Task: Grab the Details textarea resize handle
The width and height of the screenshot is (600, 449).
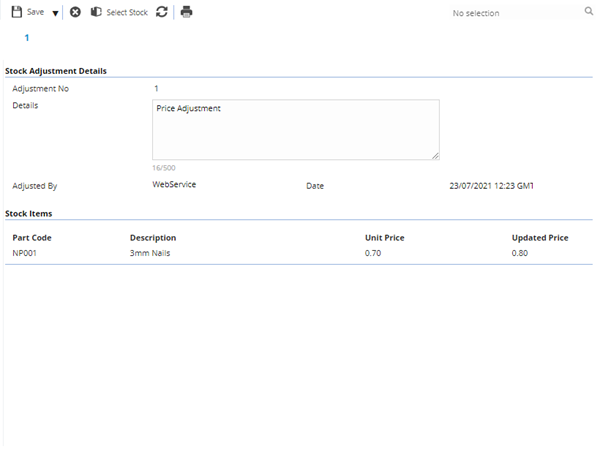Action: click(435, 156)
